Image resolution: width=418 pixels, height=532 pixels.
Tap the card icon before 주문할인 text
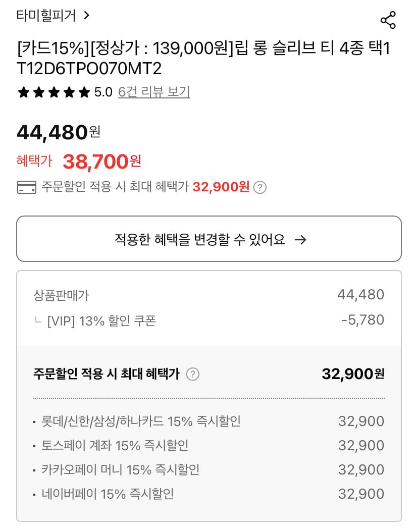click(26, 188)
